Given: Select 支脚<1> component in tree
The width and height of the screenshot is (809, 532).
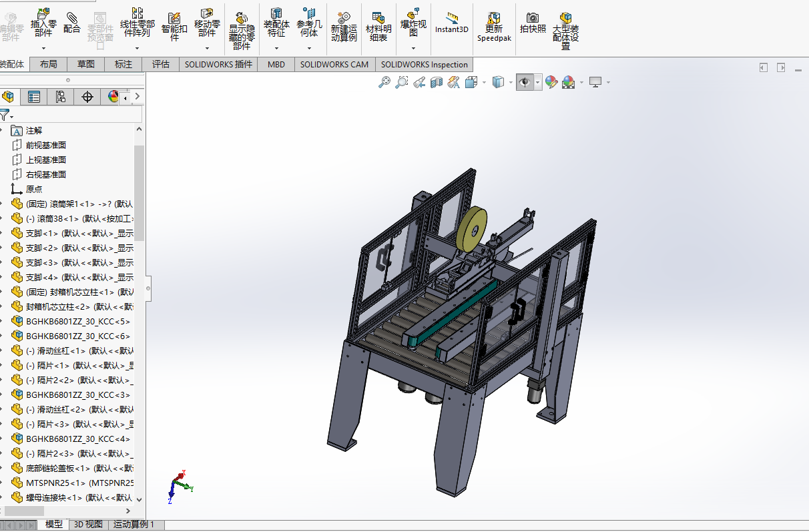Looking at the screenshot, I should (x=72, y=233).
